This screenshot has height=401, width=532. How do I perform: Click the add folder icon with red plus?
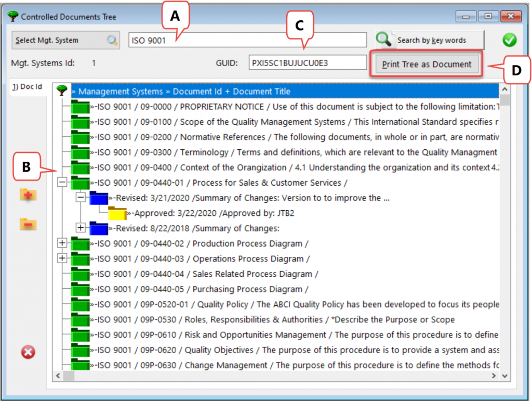(28, 195)
